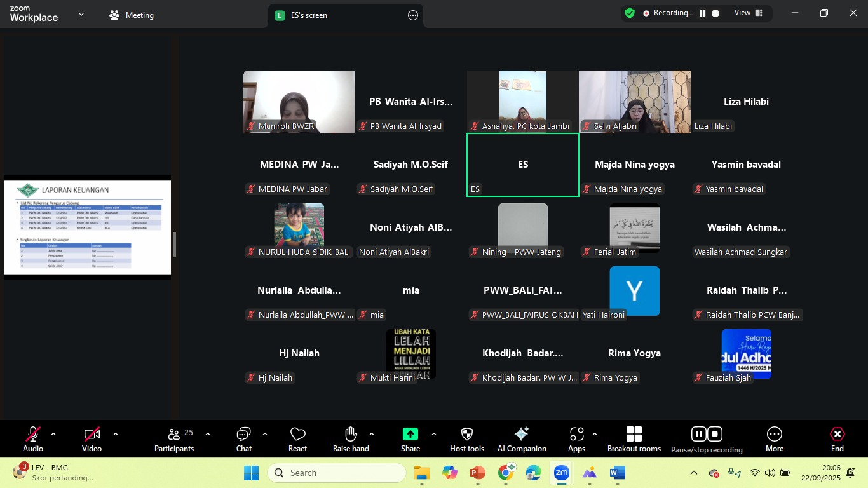
Task: Pause the recording in the top bar
Action: 703,13
